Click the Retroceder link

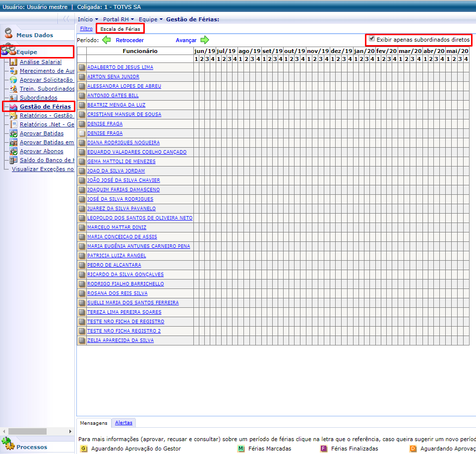[x=129, y=40]
